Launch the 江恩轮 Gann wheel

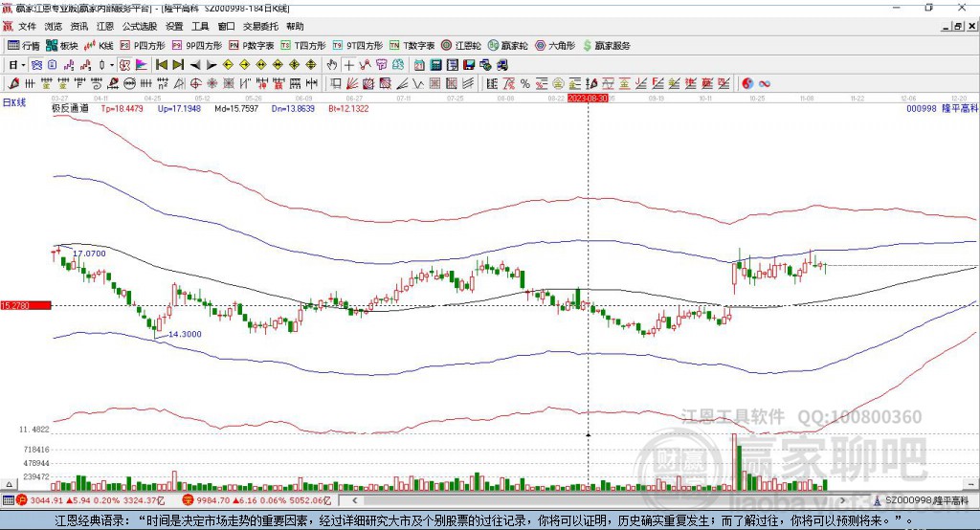click(461, 46)
